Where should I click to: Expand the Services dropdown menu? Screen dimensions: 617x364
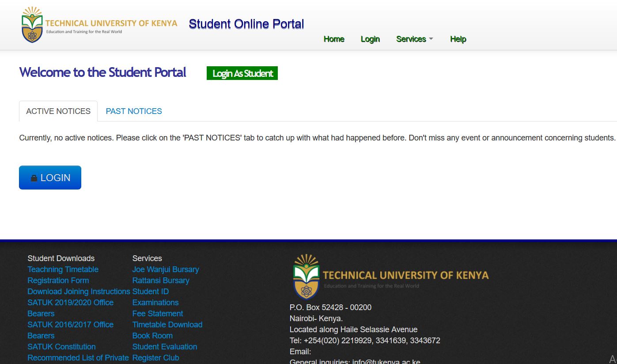(x=415, y=39)
